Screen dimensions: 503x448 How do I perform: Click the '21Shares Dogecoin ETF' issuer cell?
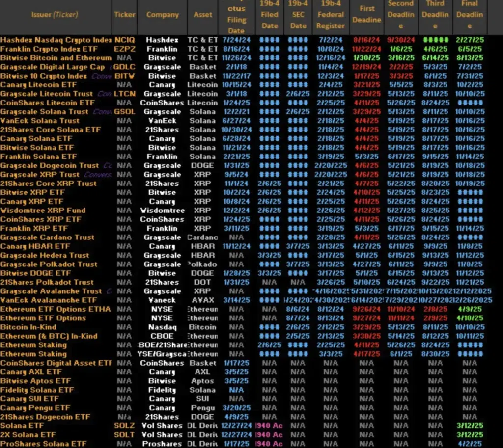point(45,417)
